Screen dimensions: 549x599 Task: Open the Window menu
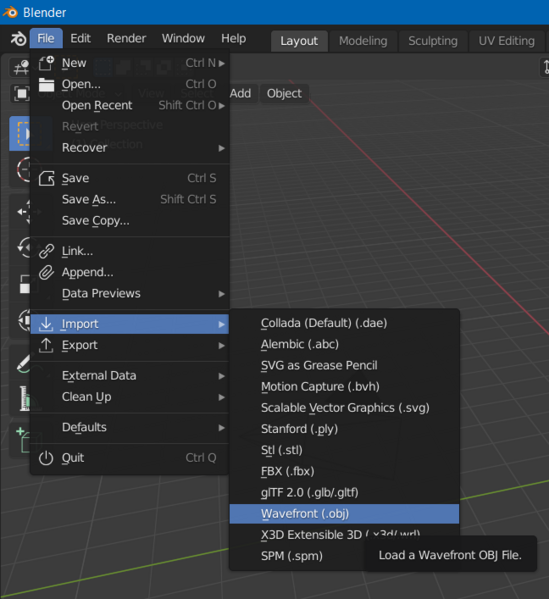183,39
